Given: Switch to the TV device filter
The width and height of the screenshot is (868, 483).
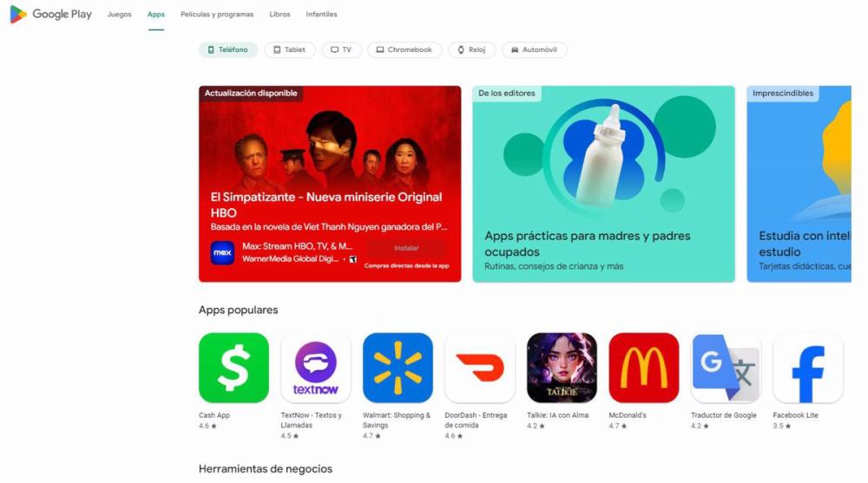Looking at the screenshot, I should (341, 49).
